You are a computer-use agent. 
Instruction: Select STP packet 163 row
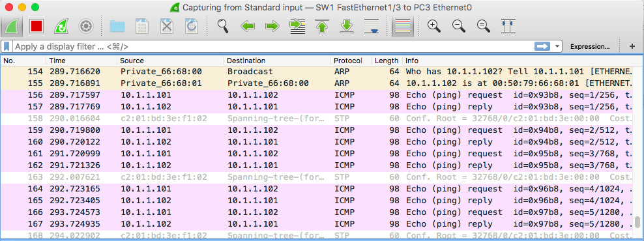pyautogui.click(x=316, y=177)
